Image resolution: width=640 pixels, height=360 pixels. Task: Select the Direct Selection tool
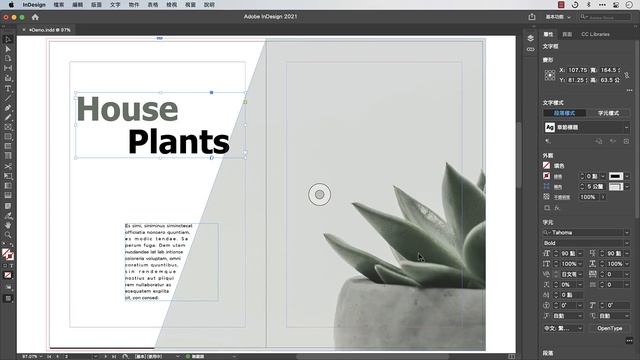8,49
